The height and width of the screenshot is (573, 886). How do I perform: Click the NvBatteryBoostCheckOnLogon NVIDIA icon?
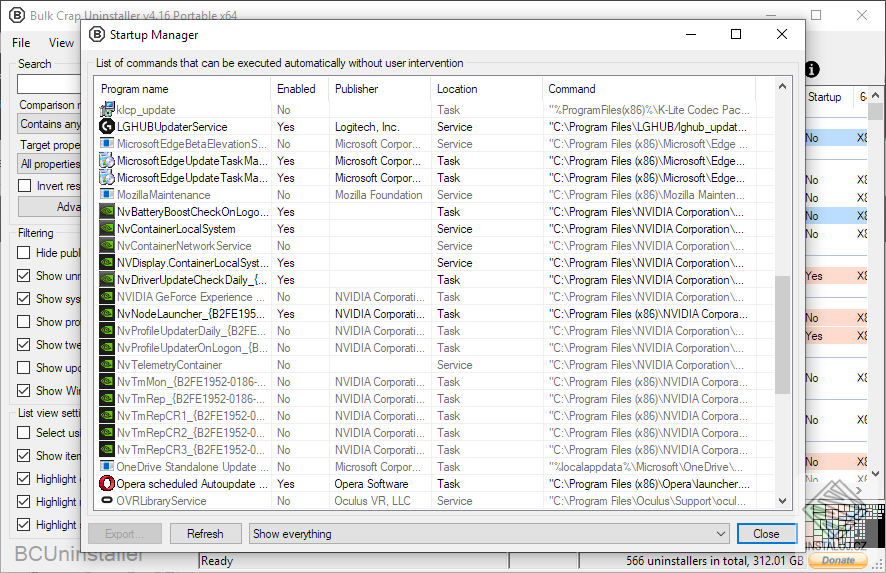coord(107,211)
